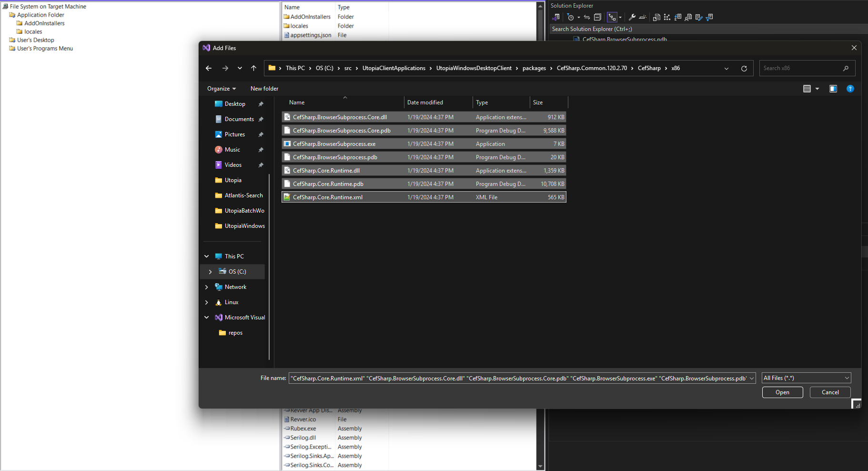Click the Pending Changes Filter clock icon
The height and width of the screenshot is (471, 868).
point(570,17)
